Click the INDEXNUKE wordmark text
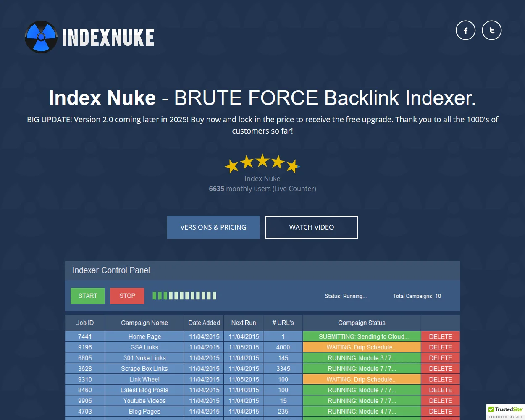This screenshot has height=420, width=525. coord(108,37)
